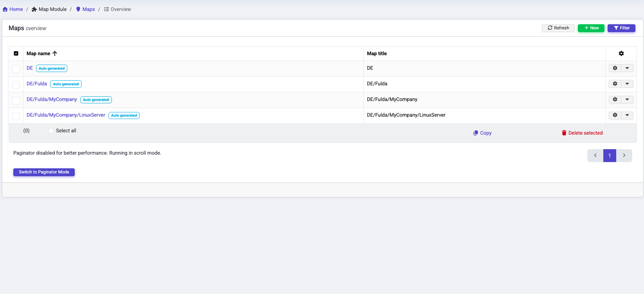Viewport: 644px width, 294px height.
Task: Enable the Select all checkbox
Action: coord(51,131)
